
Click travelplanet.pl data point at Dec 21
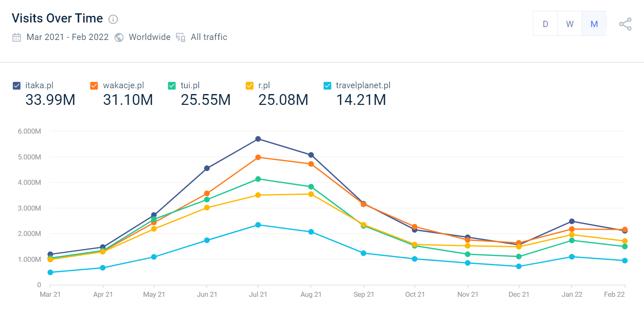point(519,266)
